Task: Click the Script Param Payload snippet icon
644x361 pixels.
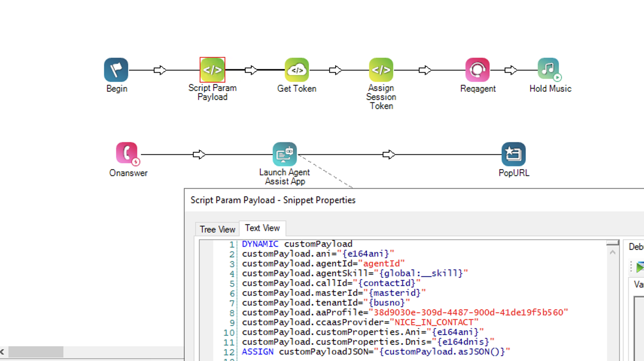Action: point(212,70)
